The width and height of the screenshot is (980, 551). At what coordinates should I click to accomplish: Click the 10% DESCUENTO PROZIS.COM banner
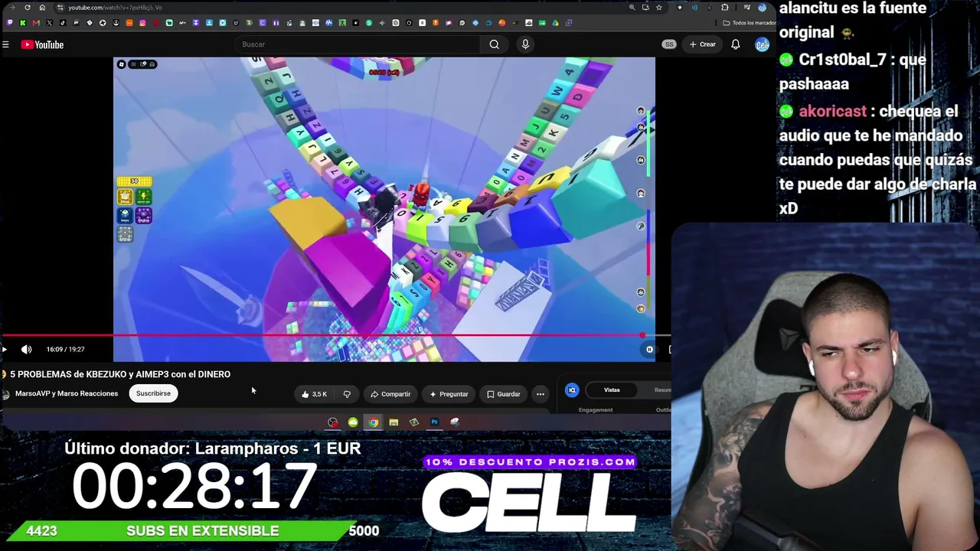pos(530,462)
